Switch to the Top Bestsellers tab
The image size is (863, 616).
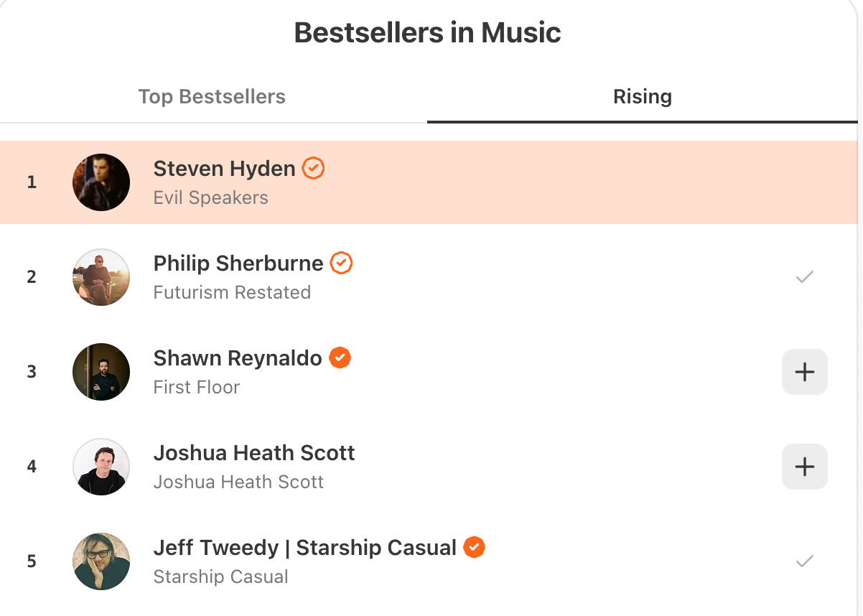pyautogui.click(x=212, y=97)
